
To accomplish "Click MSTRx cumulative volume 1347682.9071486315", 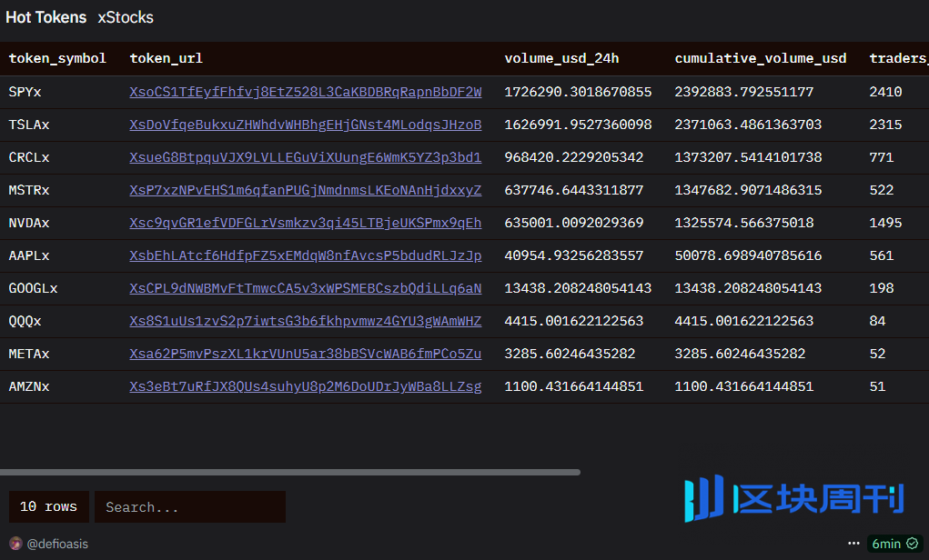I will coord(748,190).
